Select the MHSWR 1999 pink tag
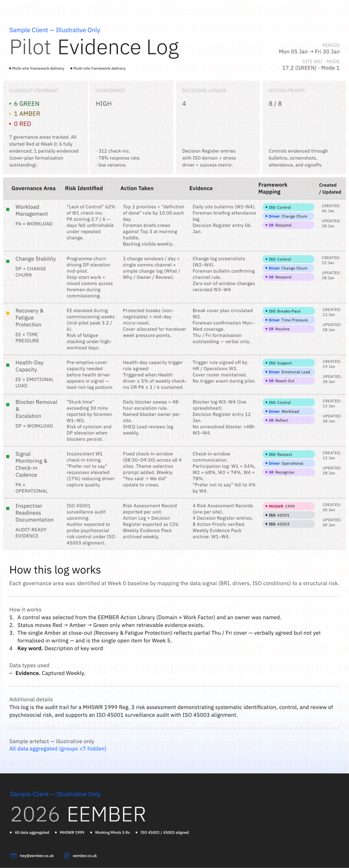Viewport: 349px width, 868px height. coord(288,506)
